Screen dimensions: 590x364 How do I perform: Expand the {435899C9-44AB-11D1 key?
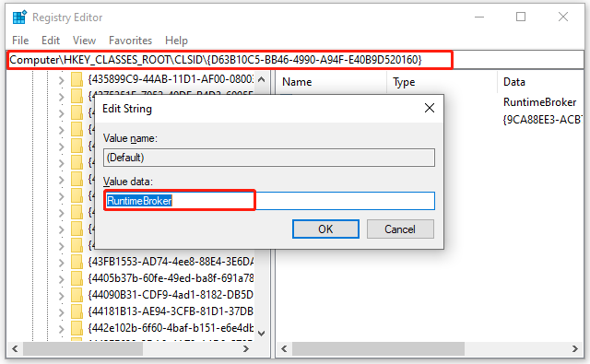point(62,80)
